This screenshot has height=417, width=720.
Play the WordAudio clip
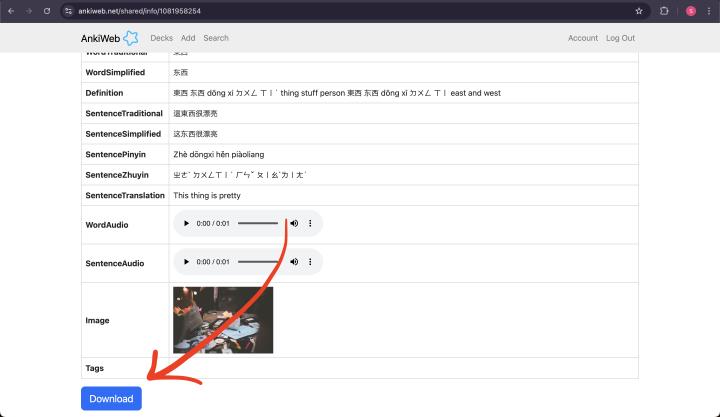[186, 223]
